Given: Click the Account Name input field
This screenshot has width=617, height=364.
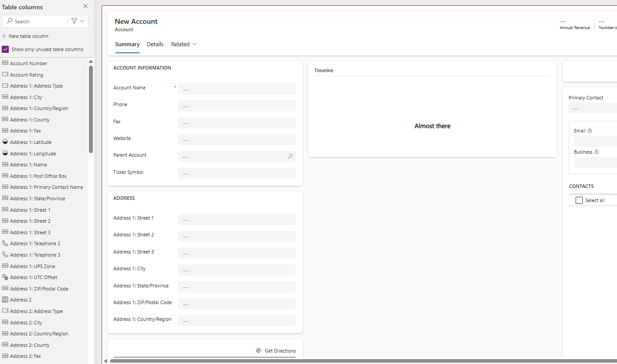Looking at the screenshot, I should [x=237, y=89].
